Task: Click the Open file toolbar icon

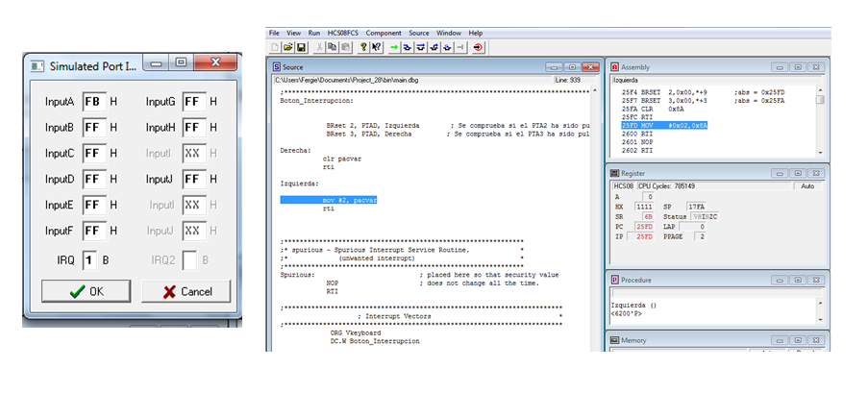Action: click(287, 46)
